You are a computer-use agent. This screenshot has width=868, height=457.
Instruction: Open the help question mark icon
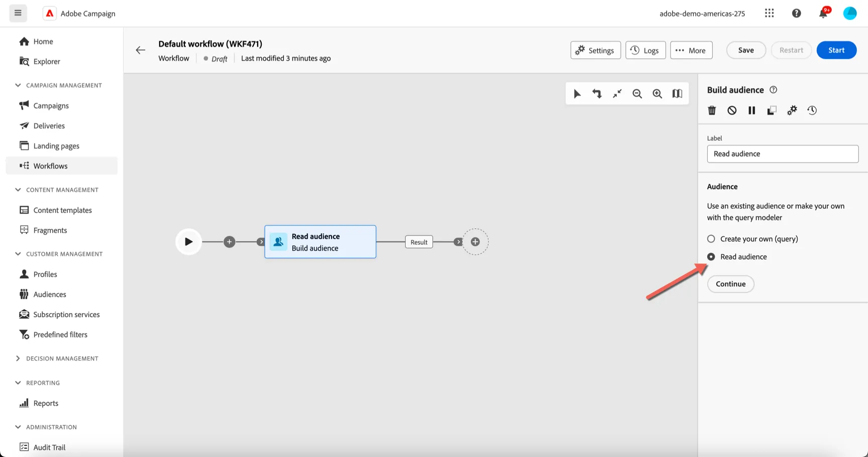coord(796,13)
